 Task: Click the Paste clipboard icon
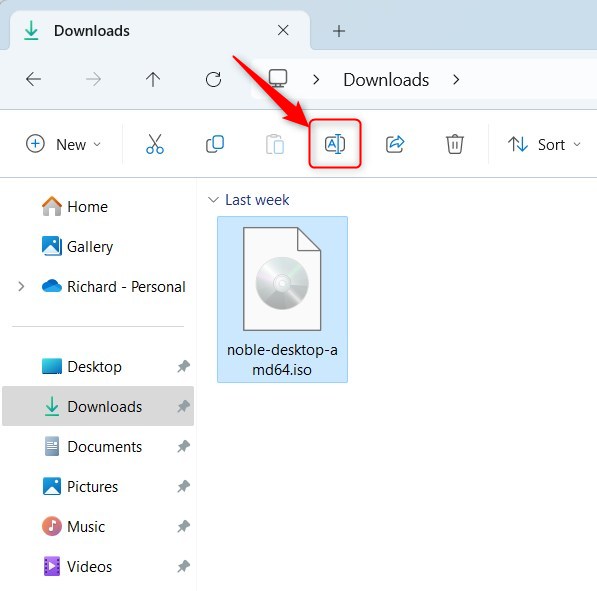275,144
